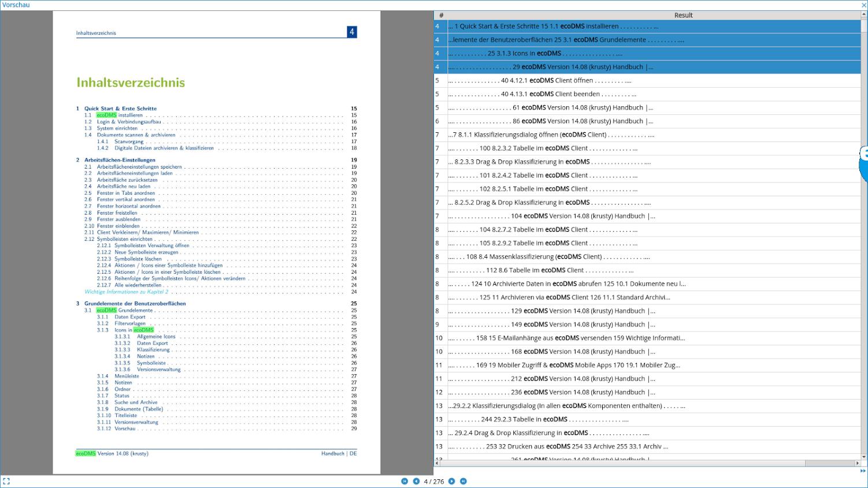Jump to the last page of the document

tap(463, 481)
